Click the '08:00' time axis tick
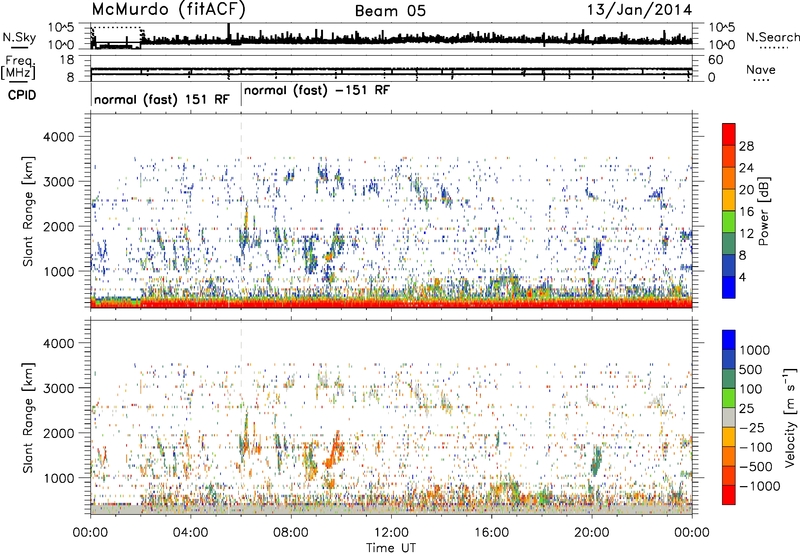This screenshot has width=800, height=554. tap(291, 533)
